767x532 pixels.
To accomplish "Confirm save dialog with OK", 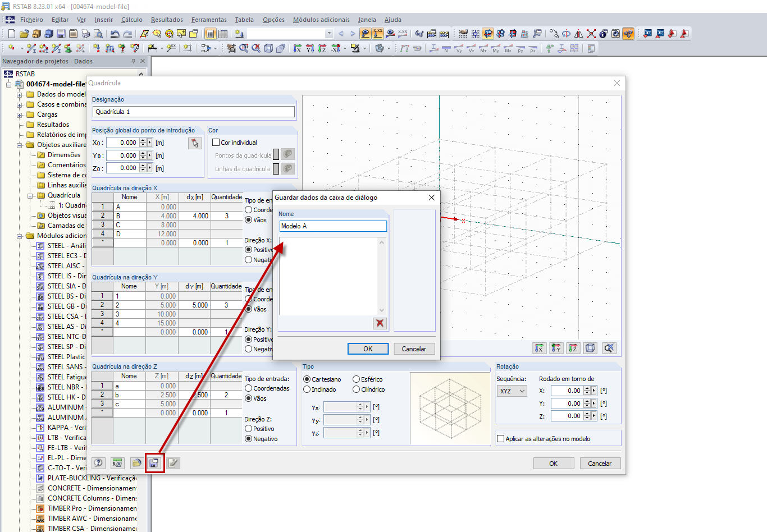I will tap(368, 348).
